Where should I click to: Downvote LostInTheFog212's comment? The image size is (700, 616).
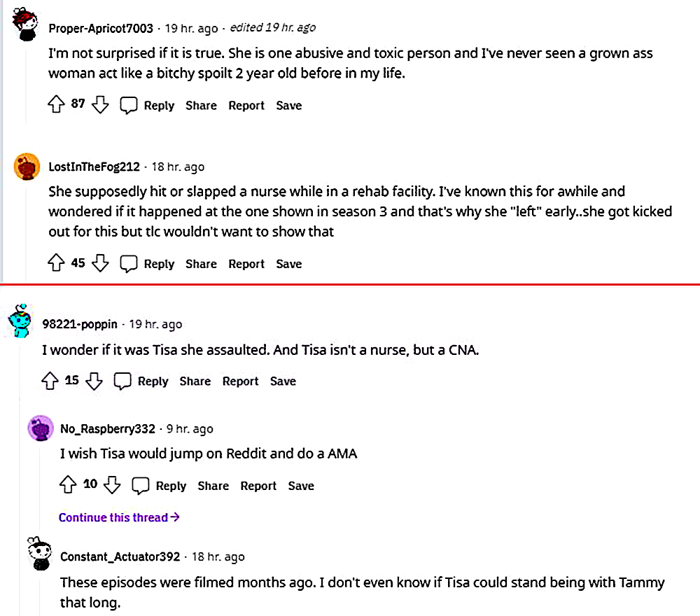(100, 263)
